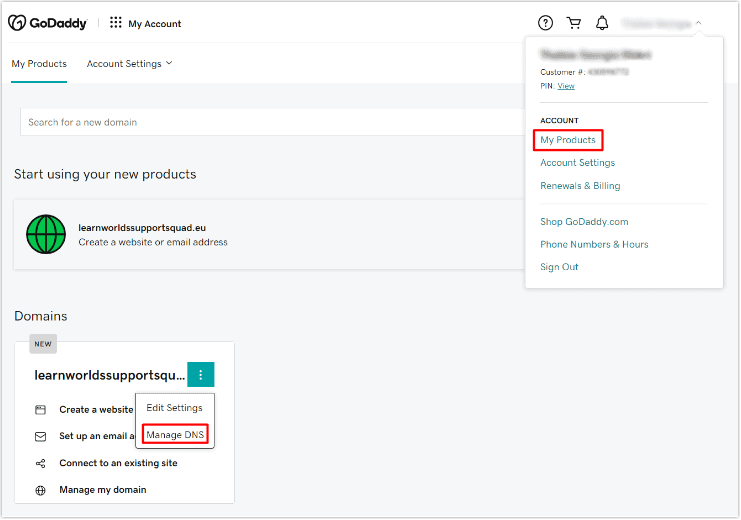Click the email envelope icon
The height and width of the screenshot is (520, 741).
tap(41, 436)
